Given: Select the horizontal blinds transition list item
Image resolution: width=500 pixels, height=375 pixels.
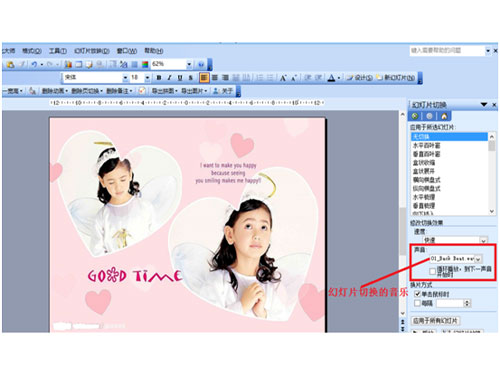Looking at the screenshot, I should (x=427, y=145).
